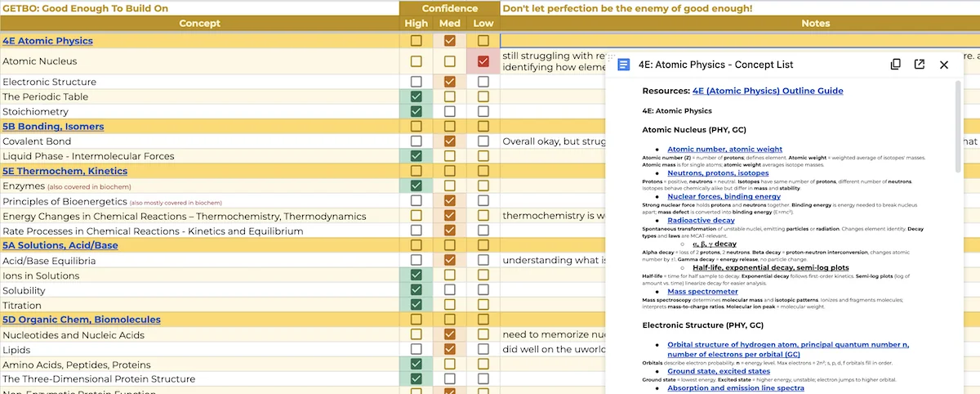
Task: Follow the Mass spectrometer link
Action: point(702,291)
